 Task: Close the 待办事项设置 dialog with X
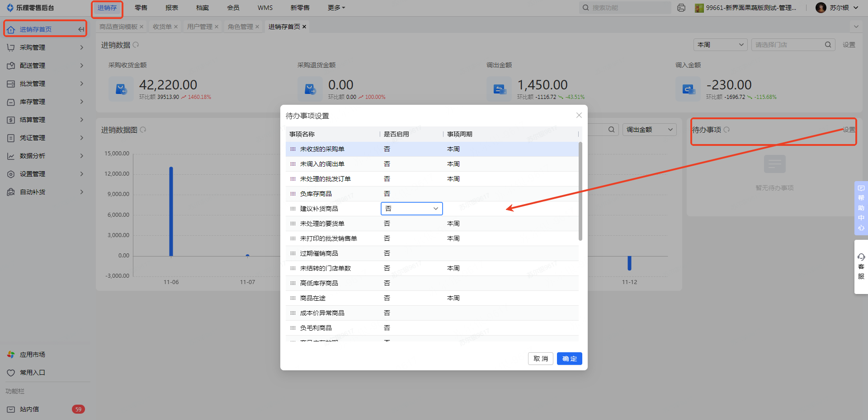(x=579, y=115)
